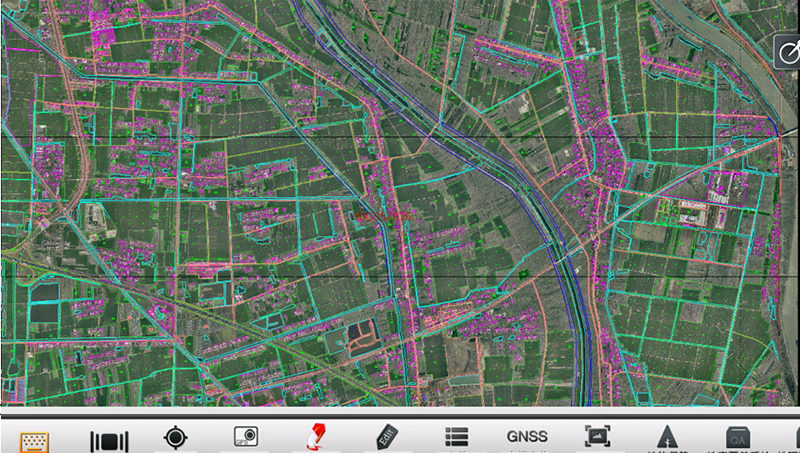Click the compass button on map edge
The image size is (800, 453).
(787, 52)
